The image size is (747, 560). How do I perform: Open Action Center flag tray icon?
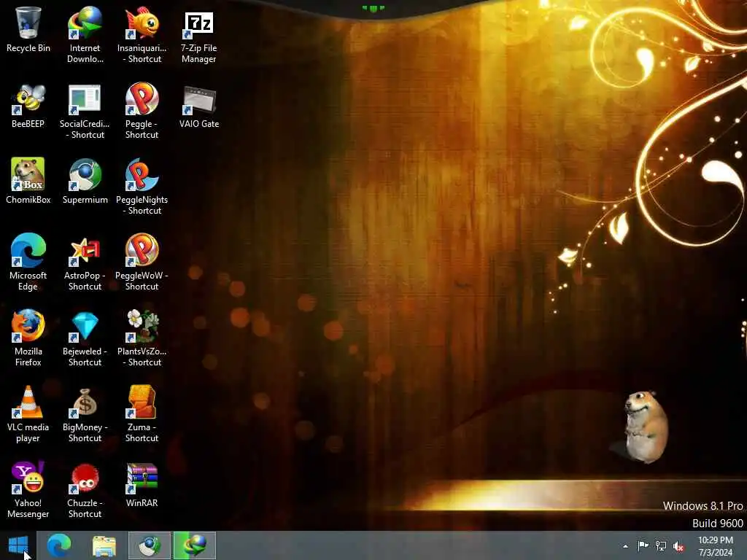[x=643, y=545]
